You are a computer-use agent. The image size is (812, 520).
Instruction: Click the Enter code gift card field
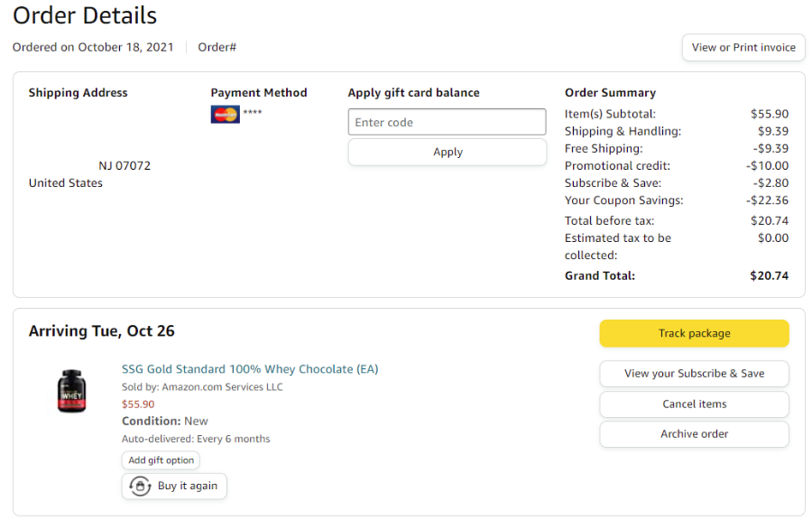(447, 122)
